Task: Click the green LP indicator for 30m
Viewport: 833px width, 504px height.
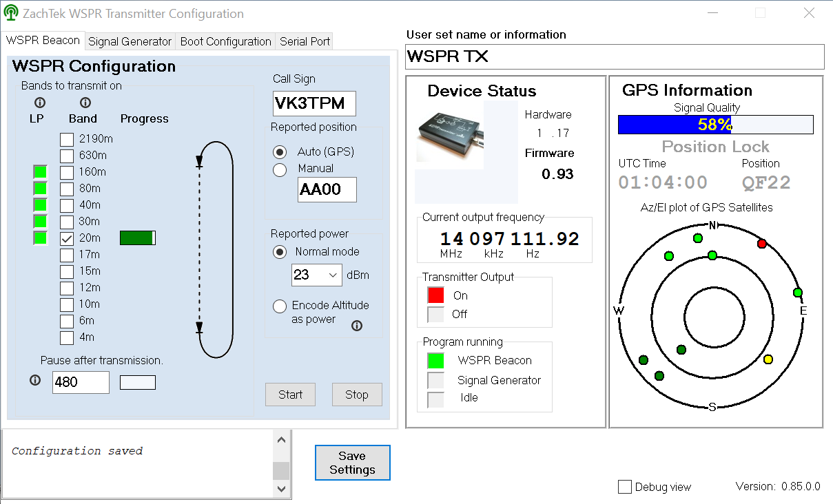Action: pyautogui.click(x=41, y=222)
